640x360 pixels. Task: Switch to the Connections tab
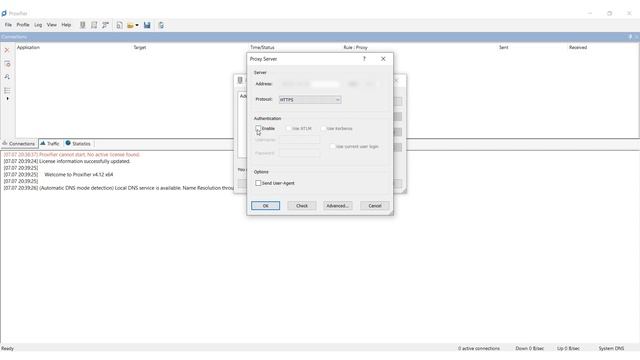[19, 144]
